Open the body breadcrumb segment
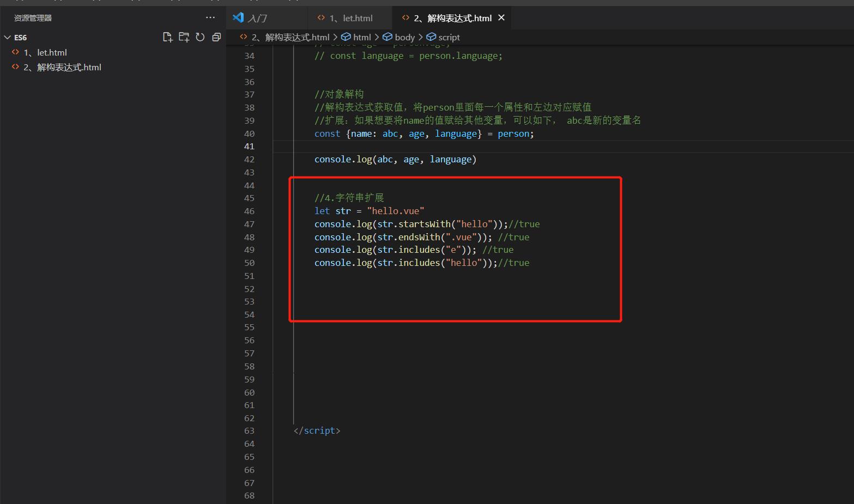Screen dimensions: 854x504 click(x=404, y=37)
